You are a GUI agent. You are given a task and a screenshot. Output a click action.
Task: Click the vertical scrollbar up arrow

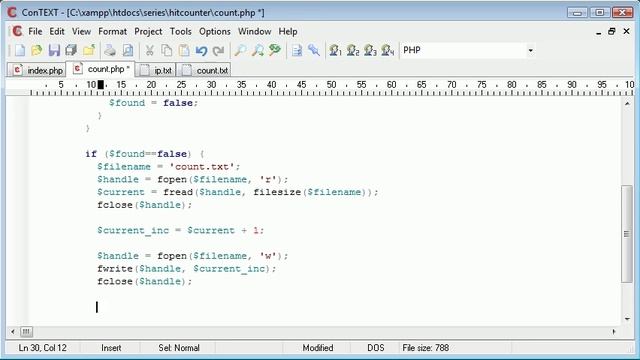point(627,104)
